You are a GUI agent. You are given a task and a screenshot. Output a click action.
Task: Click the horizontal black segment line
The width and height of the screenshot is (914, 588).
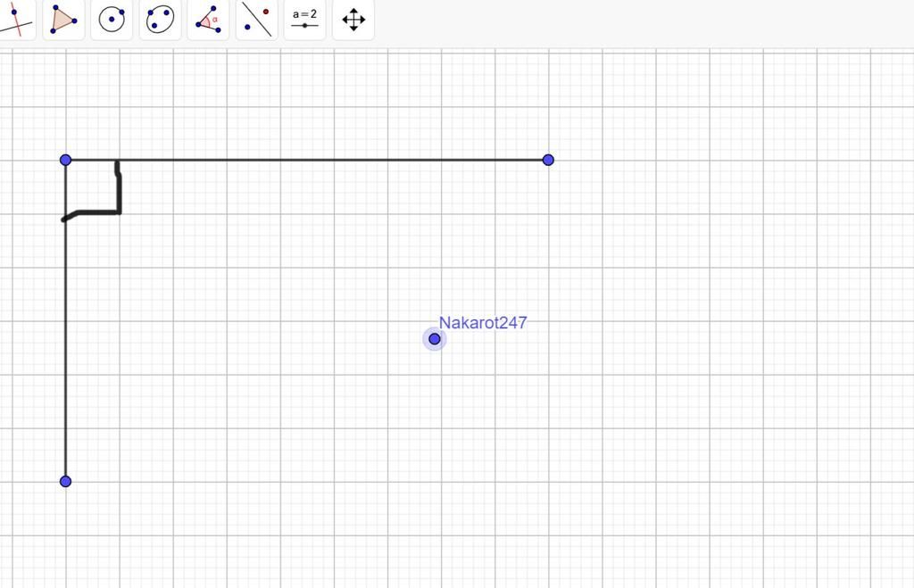point(307,160)
